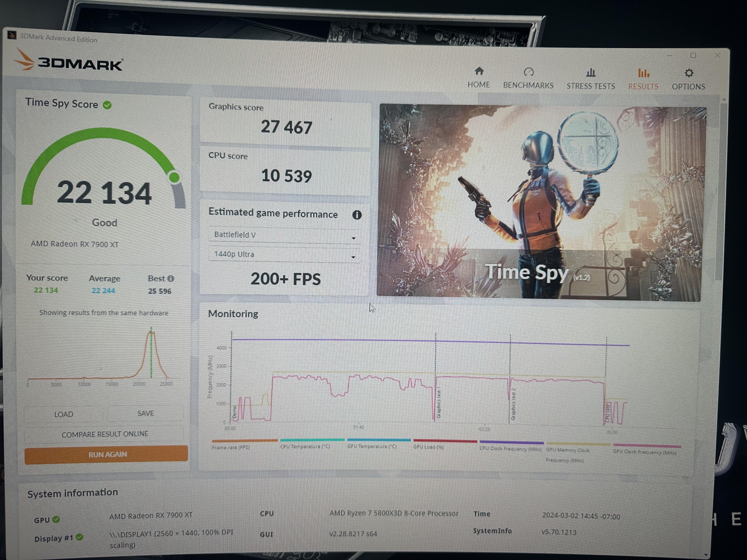The image size is (747, 560).
Task: Click the orange RUN AGAIN button
Action: pyautogui.click(x=106, y=454)
